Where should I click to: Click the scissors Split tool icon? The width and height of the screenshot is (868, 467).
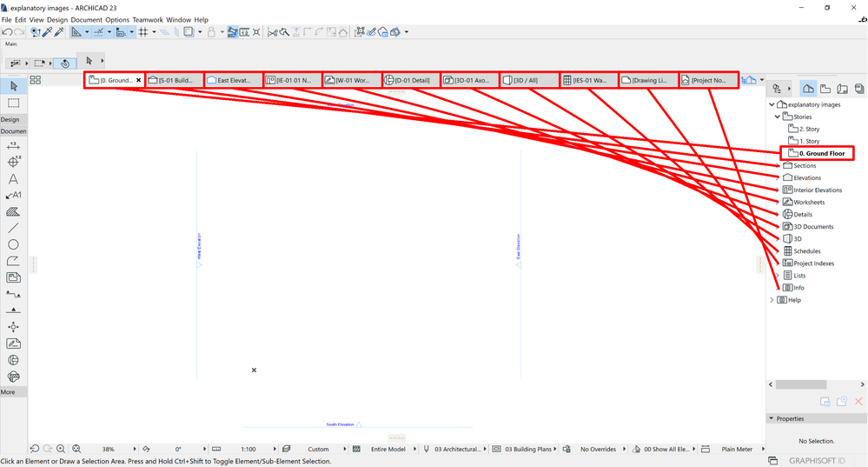pyautogui.click(x=272, y=32)
